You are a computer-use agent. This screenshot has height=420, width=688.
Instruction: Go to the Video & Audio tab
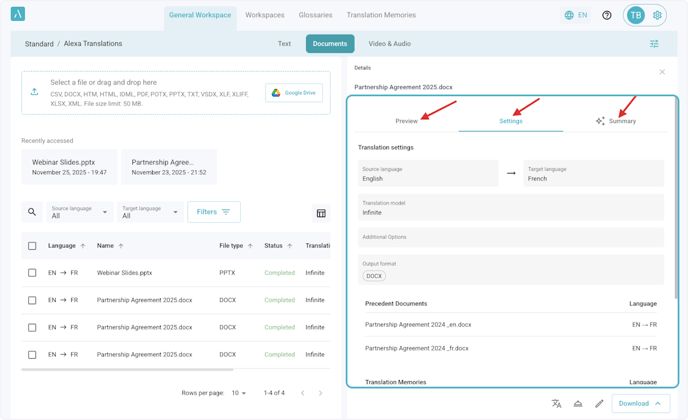[389, 44]
